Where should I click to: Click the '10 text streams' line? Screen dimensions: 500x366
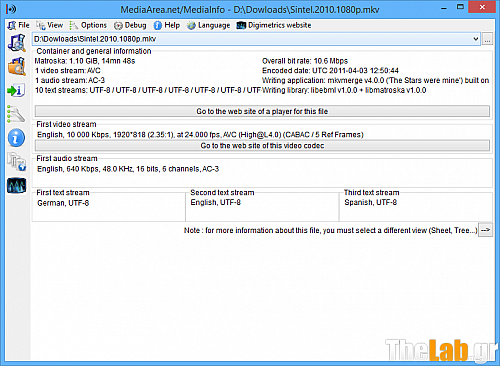click(148, 90)
